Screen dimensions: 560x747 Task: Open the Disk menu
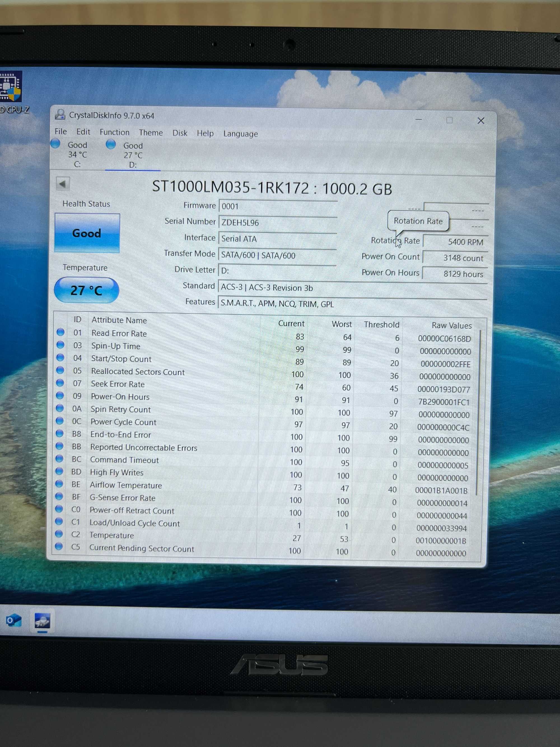[x=179, y=133]
